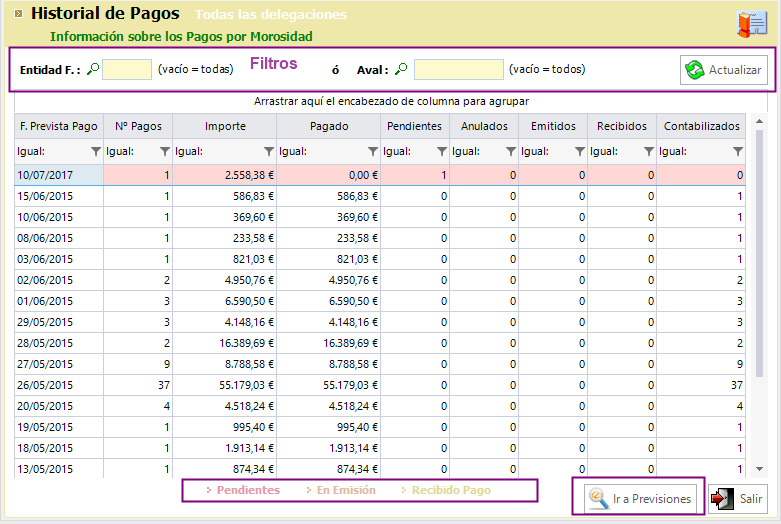Image resolution: width=781 pixels, height=524 pixels.
Task: Collapse the Historial de Pagos panel arrow
Action: [18, 13]
